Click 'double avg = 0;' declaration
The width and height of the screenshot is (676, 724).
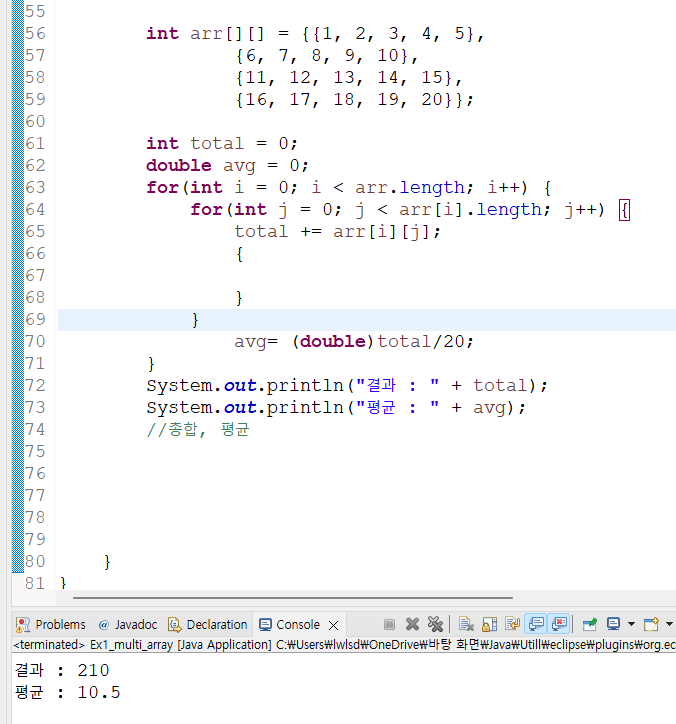[x=227, y=166]
